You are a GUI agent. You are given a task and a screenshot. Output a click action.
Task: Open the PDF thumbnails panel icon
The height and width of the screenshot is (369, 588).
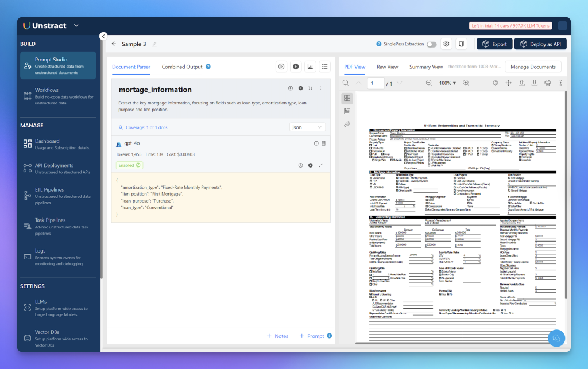347,98
